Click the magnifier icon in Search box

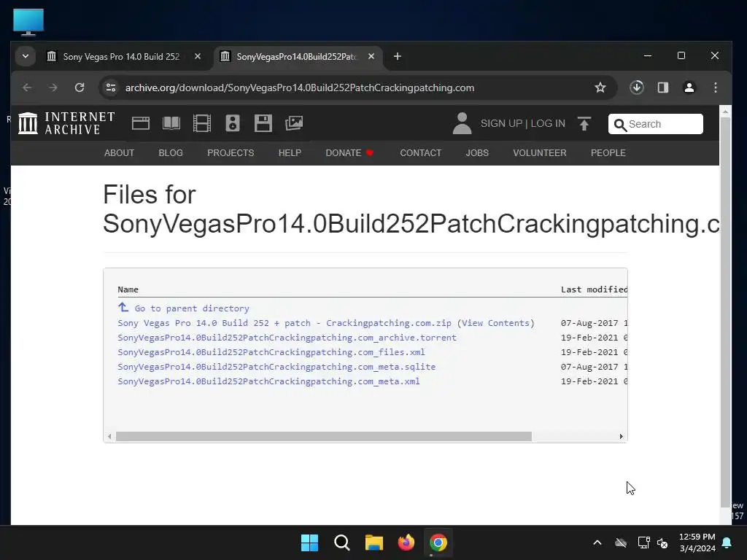[x=620, y=124]
